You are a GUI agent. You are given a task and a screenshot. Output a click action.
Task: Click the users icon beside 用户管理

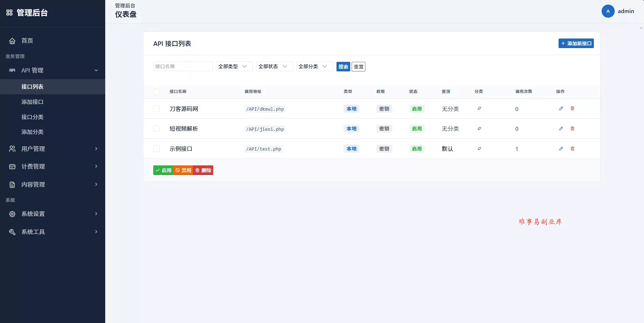pyautogui.click(x=12, y=149)
